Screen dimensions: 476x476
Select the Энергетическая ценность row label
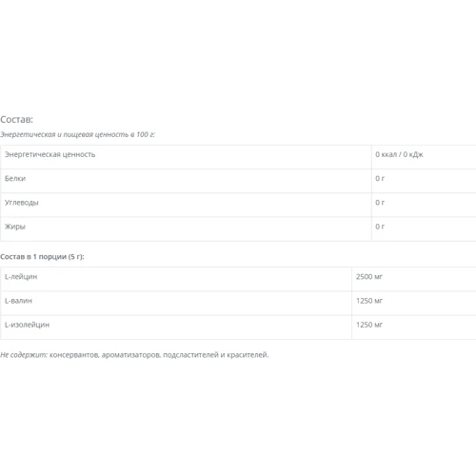(x=50, y=154)
